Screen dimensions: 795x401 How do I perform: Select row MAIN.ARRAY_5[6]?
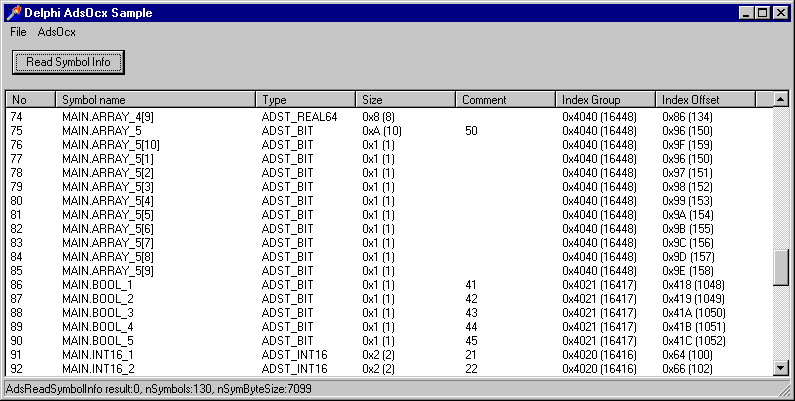click(x=389, y=229)
